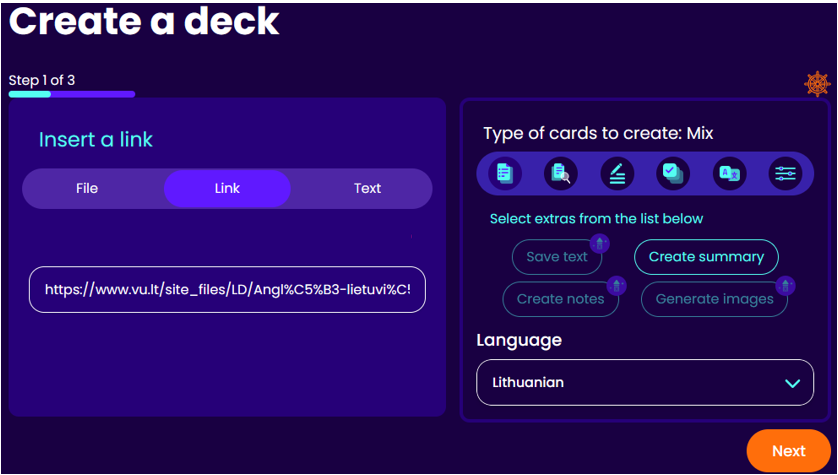
Task: Switch to the Text tab
Action: (367, 188)
